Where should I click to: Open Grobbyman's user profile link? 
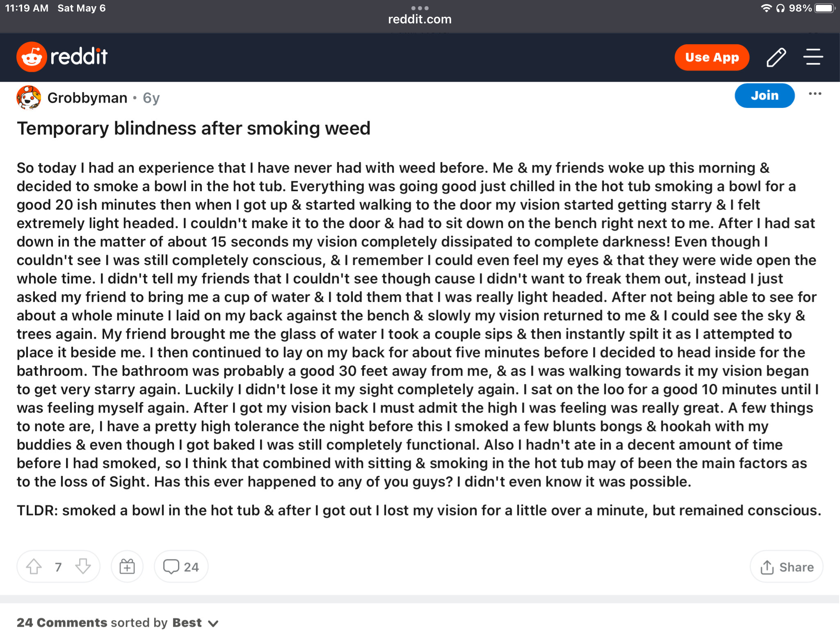pos(87,98)
